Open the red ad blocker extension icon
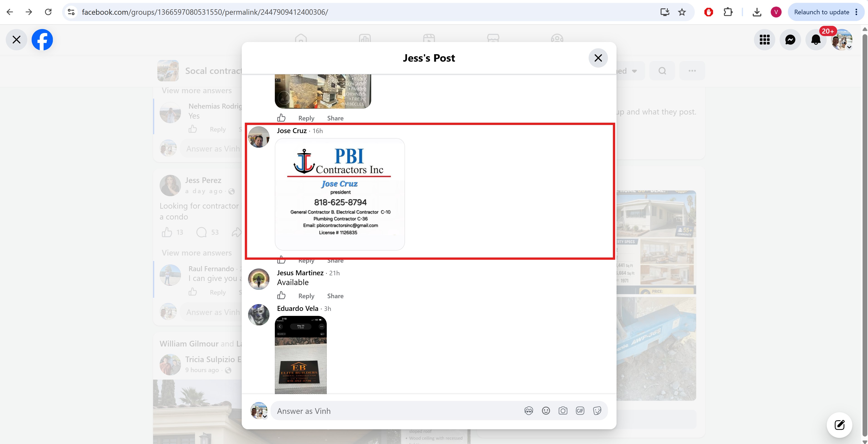 (709, 12)
